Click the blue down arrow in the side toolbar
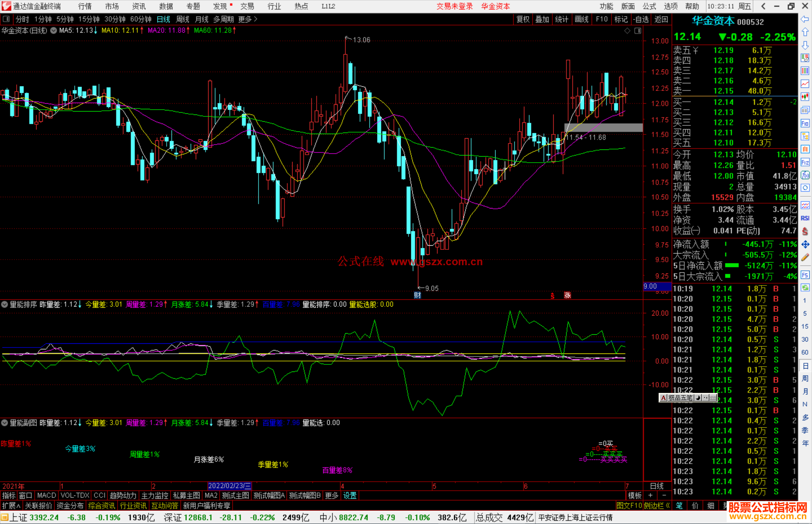Image resolution: width=812 pixels, height=524 pixels. coord(805,45)
